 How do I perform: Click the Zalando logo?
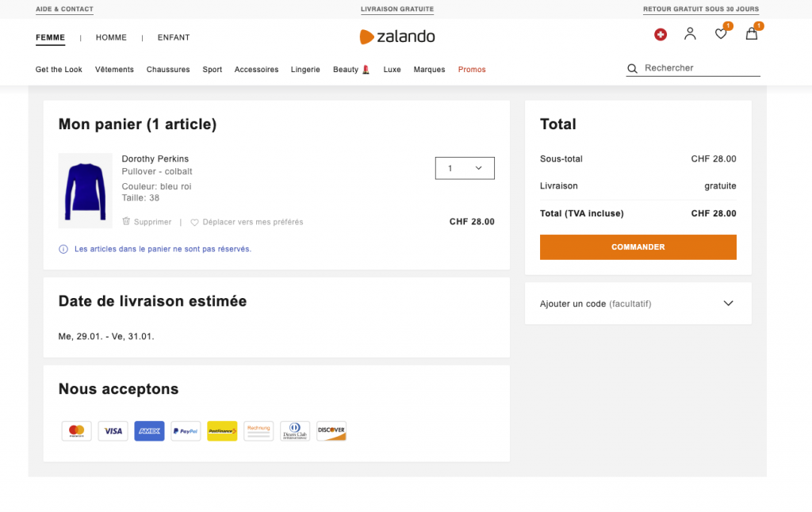(397, 36)
